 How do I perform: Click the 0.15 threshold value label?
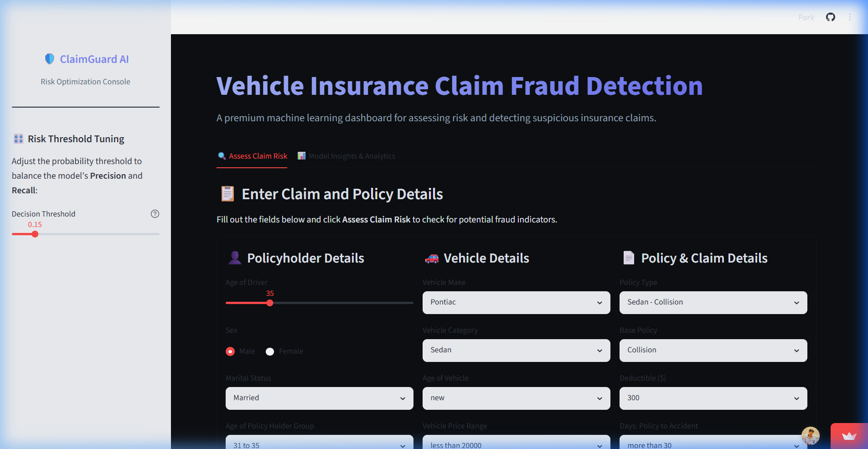[x=35, y=225]
